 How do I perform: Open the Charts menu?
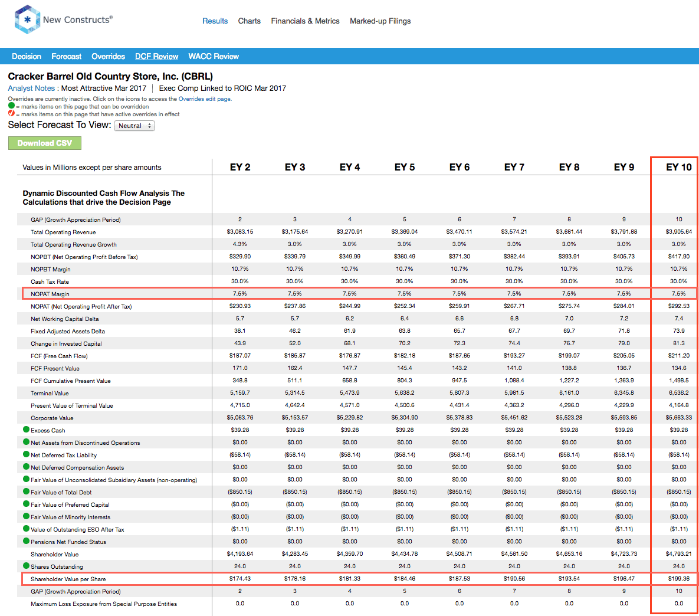point(249,21)
